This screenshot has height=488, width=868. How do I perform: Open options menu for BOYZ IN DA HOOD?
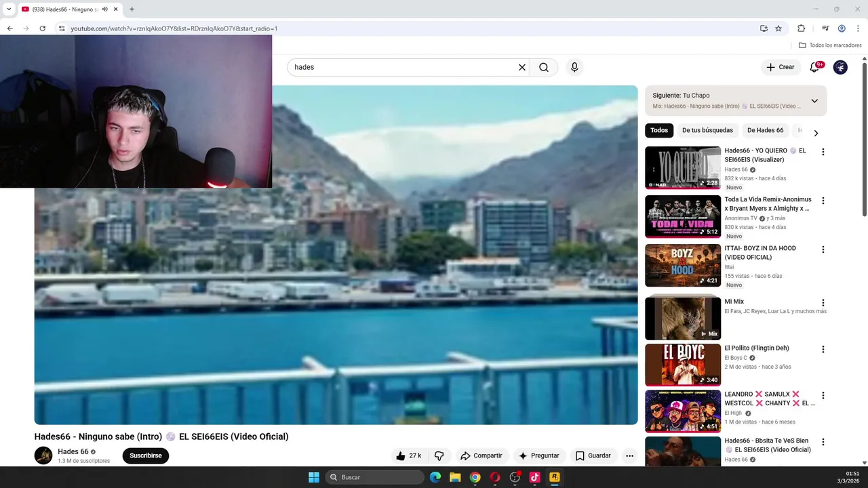pyautogui.click(x=823, y=249)
